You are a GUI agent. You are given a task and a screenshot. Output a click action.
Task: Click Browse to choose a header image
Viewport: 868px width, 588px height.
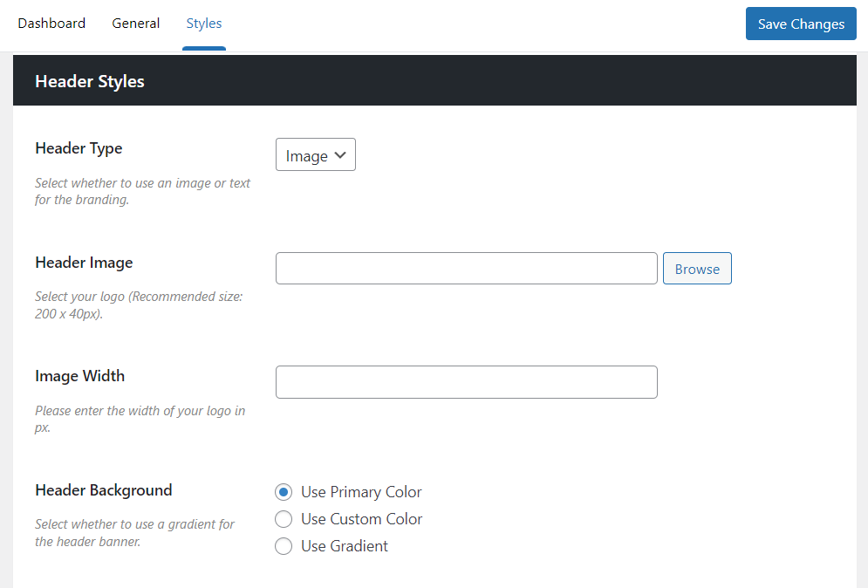697,269
